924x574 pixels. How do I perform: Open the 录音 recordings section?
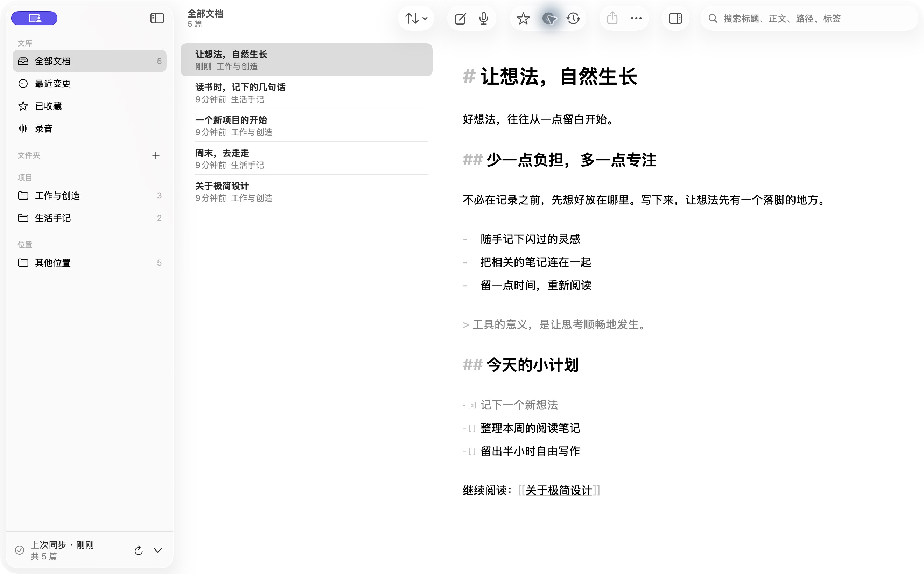point(90,128)
